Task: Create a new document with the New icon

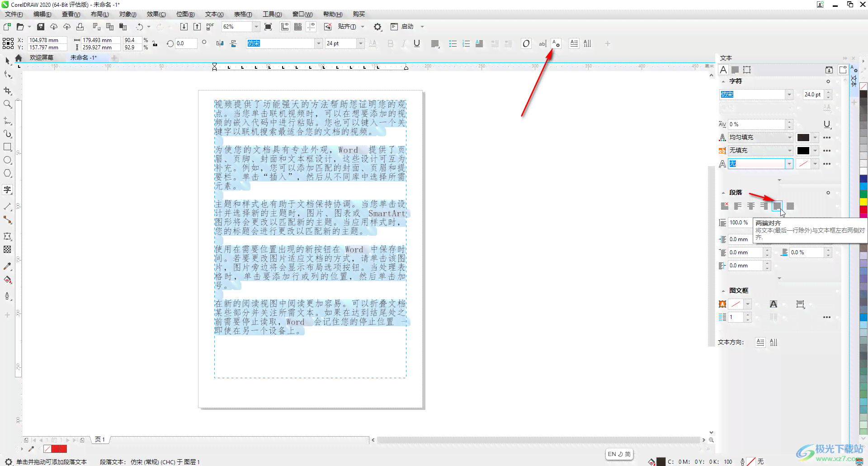Action: point(7,27)
